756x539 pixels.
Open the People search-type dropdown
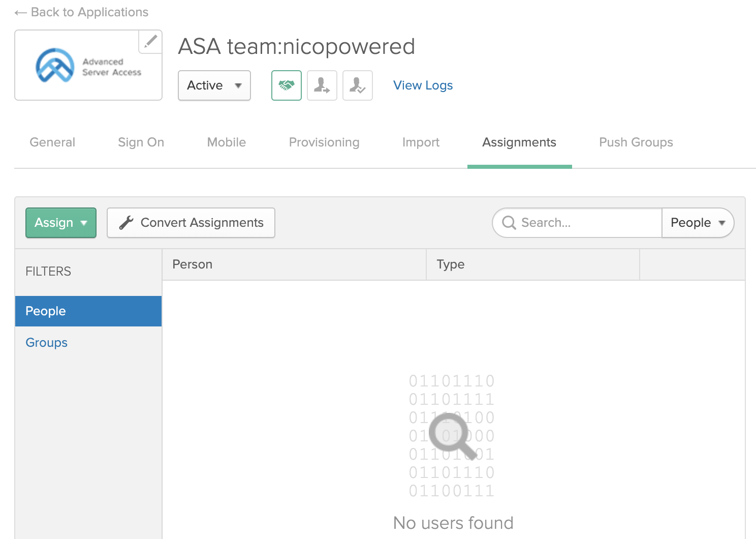(x=698, y=223)
